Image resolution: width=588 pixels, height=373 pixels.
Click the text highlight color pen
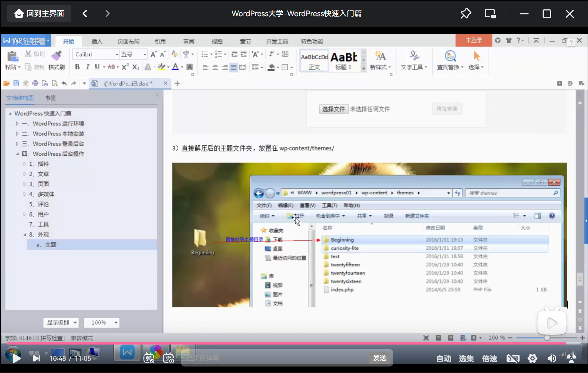tap(162, 67)
